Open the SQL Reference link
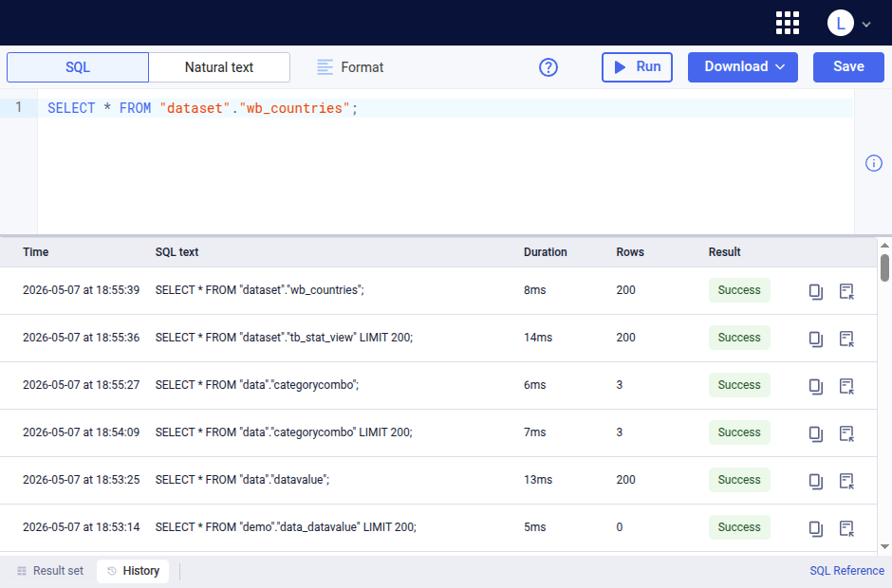This screenshot has height=588, width=892. (x=847, y=571)
